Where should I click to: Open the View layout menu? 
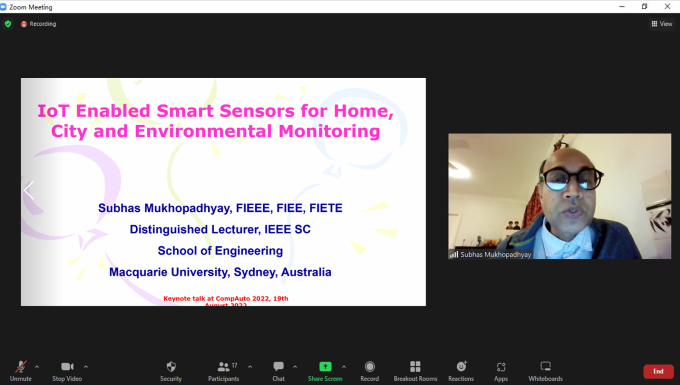[662, 24]
